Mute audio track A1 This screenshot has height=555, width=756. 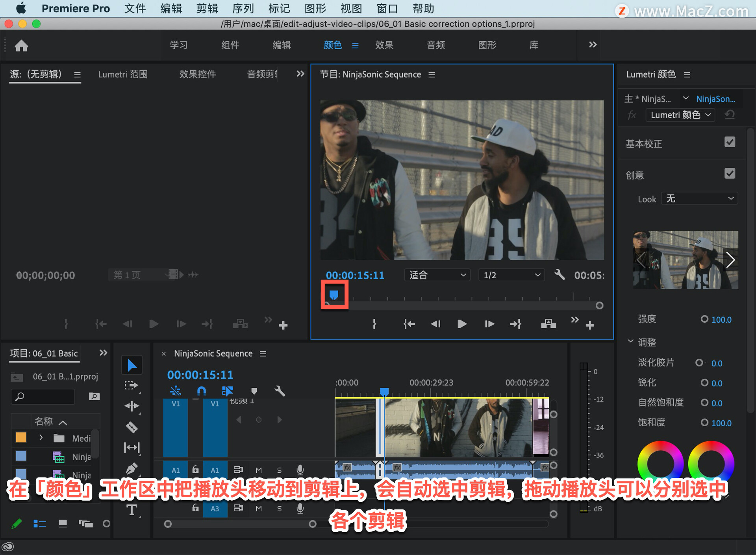259,470
